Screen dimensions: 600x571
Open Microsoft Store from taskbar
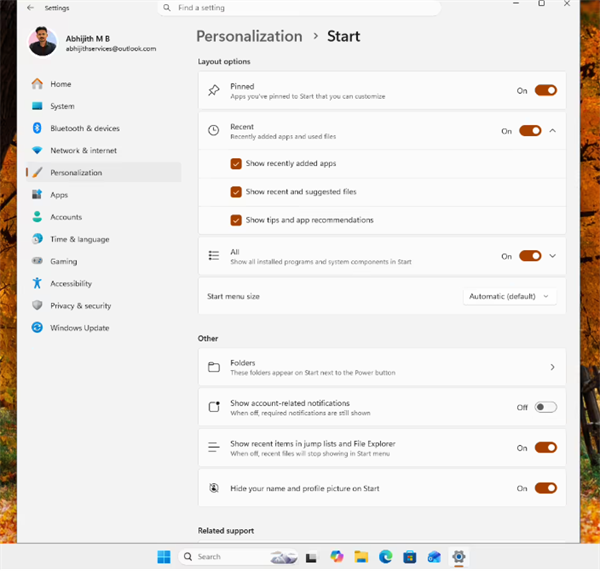[x=409, y=557]
